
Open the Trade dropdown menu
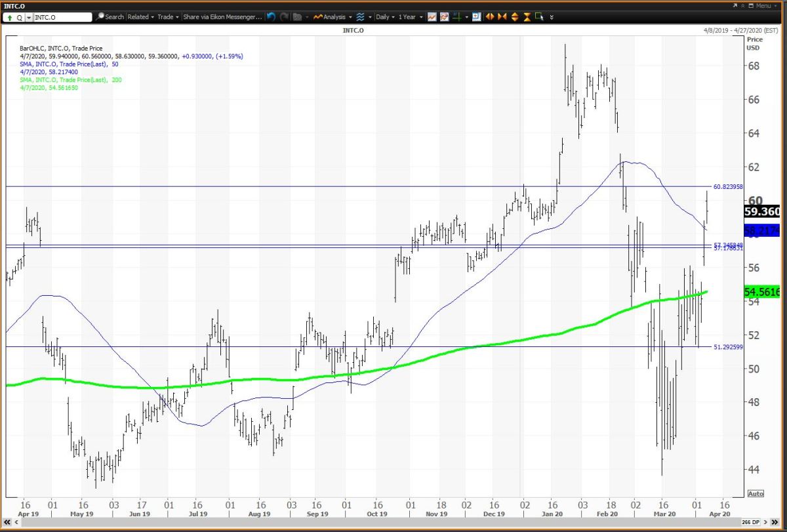click(168, 16)
